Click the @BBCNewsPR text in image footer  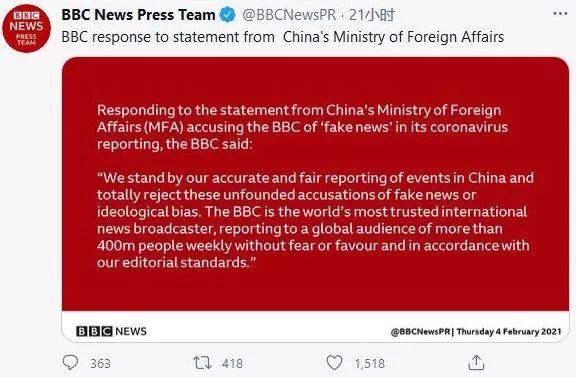point(421,331)
